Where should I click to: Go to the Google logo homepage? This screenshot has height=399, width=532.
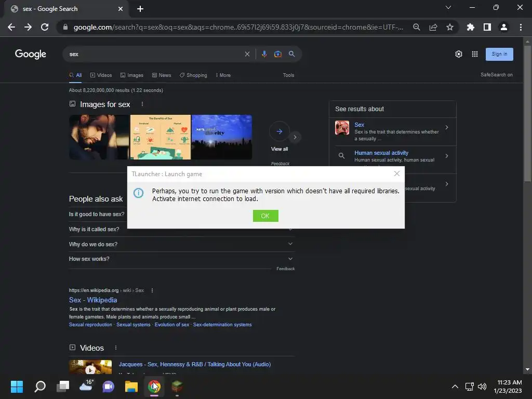pos(31,54)
